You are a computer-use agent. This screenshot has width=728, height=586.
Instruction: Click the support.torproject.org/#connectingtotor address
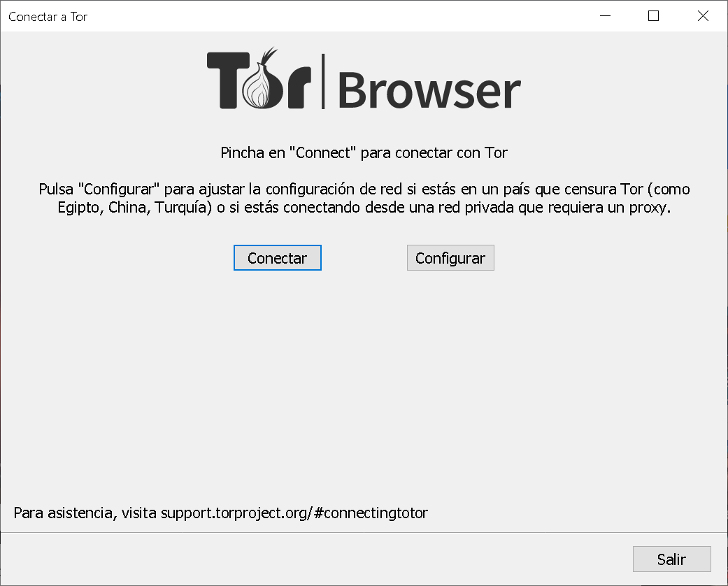click(294, 513)
